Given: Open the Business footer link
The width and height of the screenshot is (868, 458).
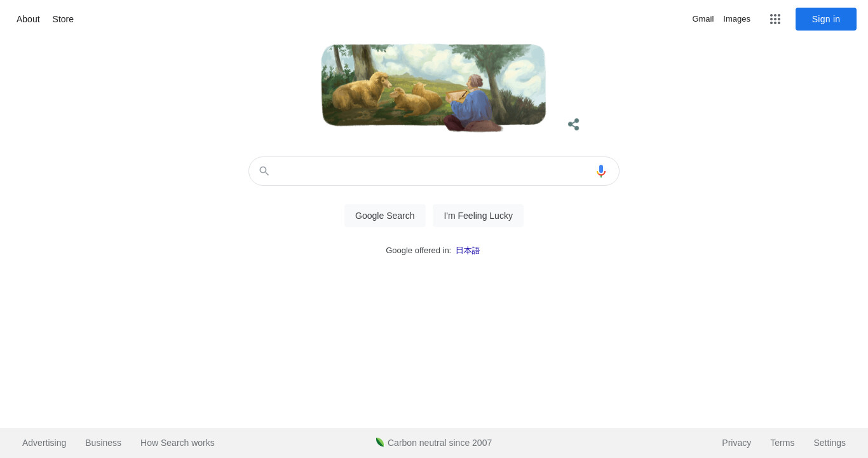Looking at the screenshot, I should point(103,443).
